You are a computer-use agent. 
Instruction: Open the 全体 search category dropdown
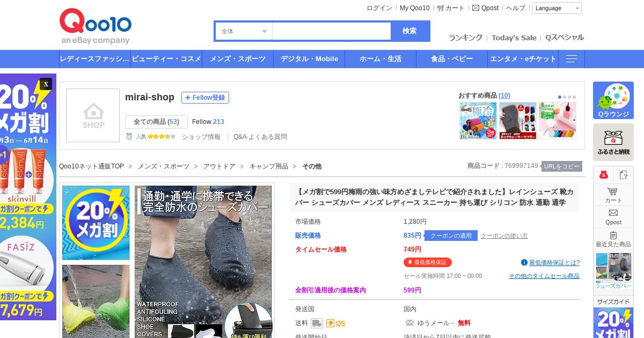pyautogui.click(x=244, y=31)
